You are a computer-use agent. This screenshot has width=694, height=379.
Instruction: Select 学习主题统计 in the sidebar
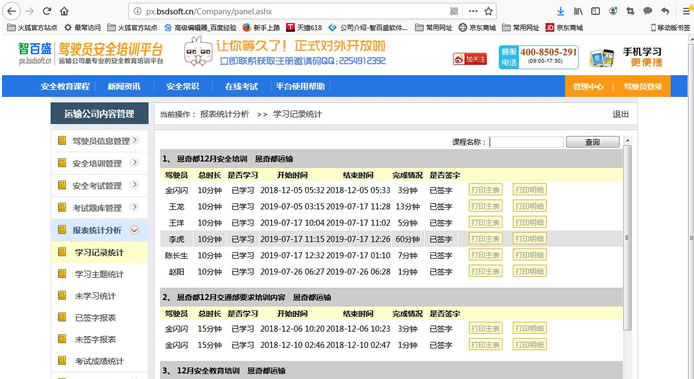tap(100, 274)
